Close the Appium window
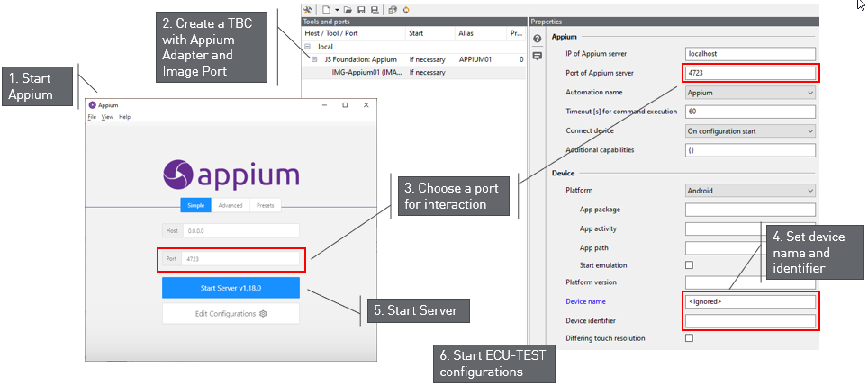The image size is (868, 385). (366, 105)
